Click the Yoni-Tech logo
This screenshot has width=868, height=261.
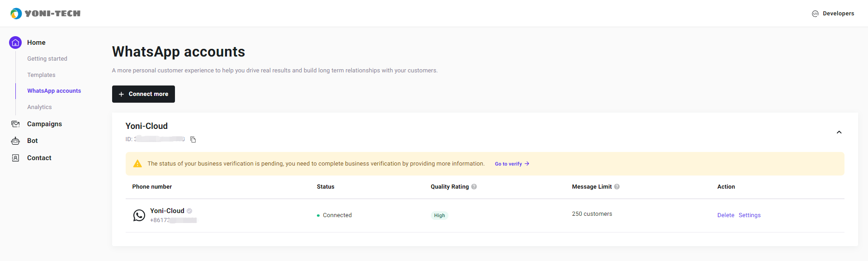45,14
